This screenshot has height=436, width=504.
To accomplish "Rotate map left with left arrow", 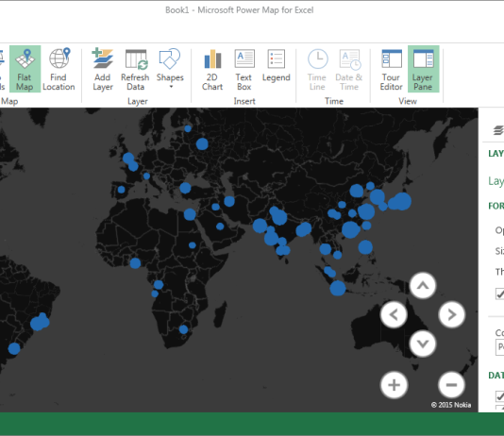I will 394,314.
